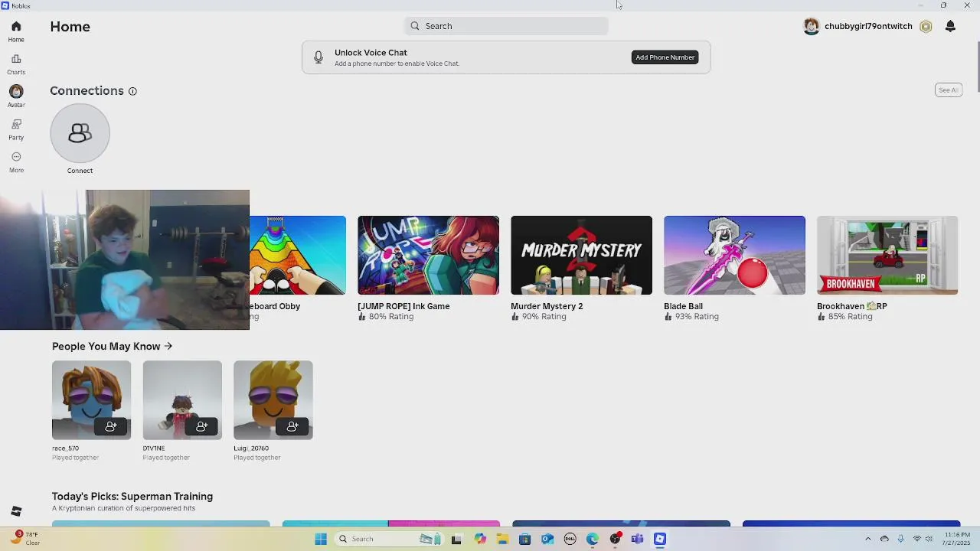This screenshot has width=980, height=551.
Task: Click chubbygirl79ontwitch username
Action: [868, 26]
